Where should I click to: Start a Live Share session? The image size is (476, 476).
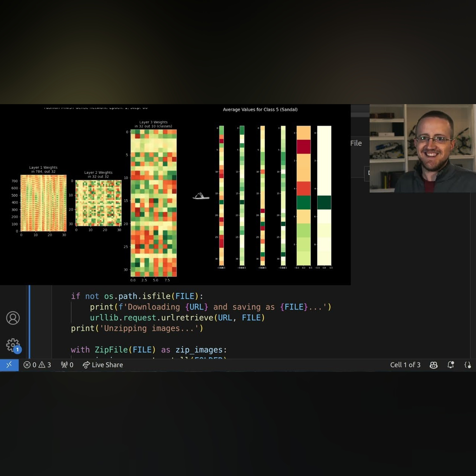point(103,365)
